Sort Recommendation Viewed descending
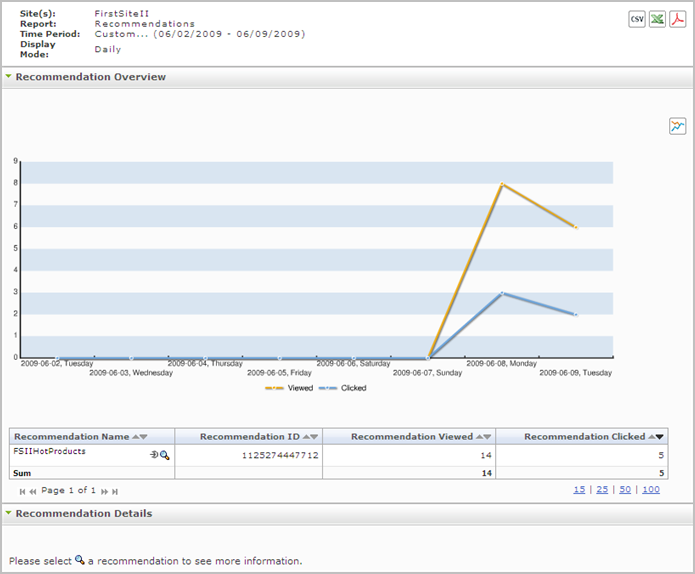This screenshot has width=695, height=574. coord(488,437)
